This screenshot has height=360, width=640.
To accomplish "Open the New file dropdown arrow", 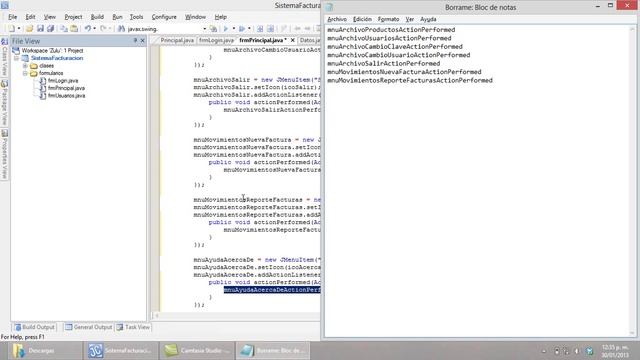I will [x=19, y=29].
